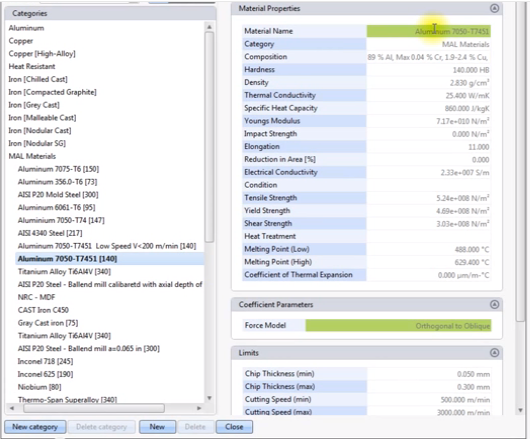The image size is (530, 439).
Task: Close the material dialog with Close button
Action: (x=234, y=427)
